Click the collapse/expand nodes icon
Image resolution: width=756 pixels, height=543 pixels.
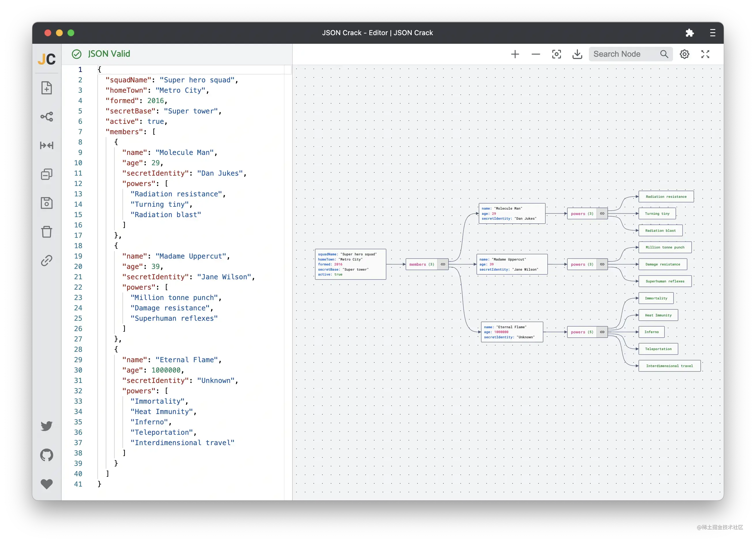point(47,145)
